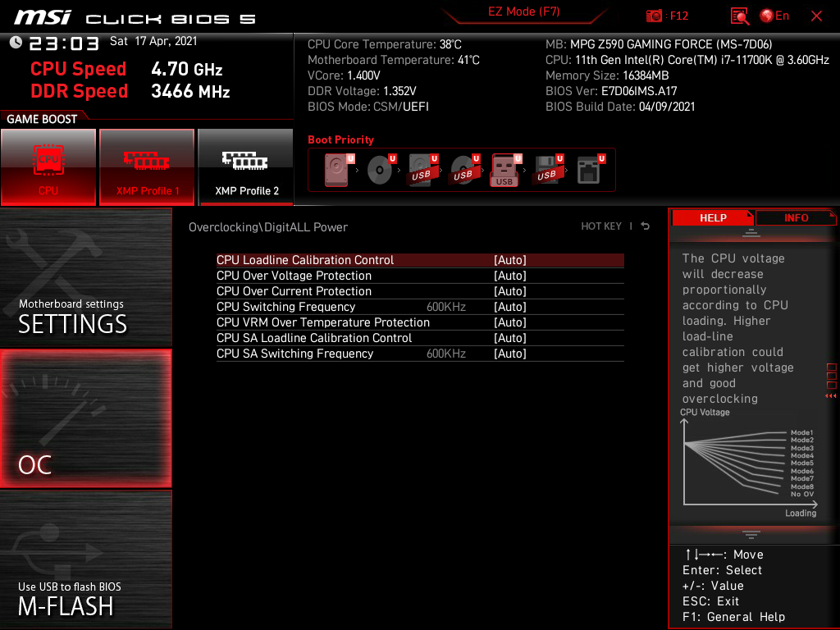Image resolution: width=840 pixels, height=630 pixels.
Task: Click the MSI logo
Action: (43, 18)
